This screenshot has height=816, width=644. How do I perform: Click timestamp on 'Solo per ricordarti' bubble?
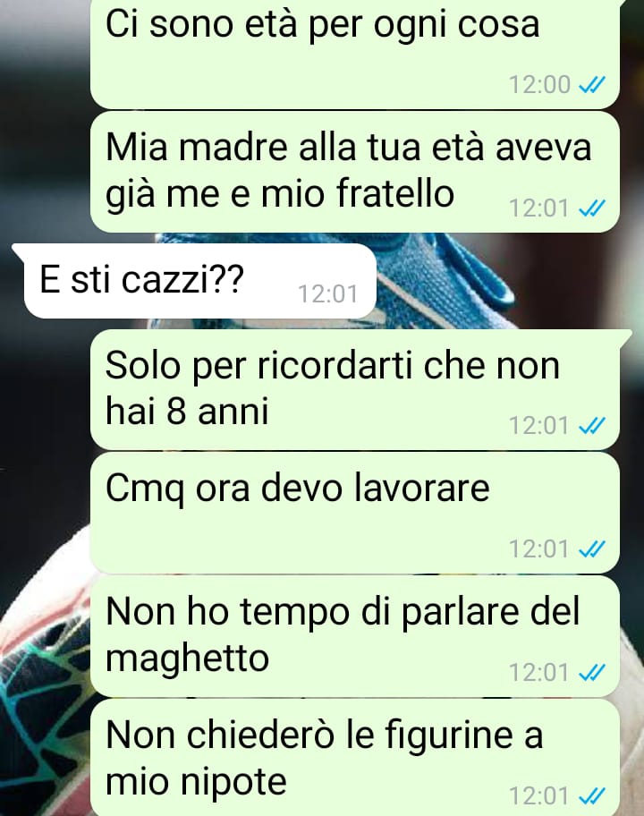tap(539, 426)
